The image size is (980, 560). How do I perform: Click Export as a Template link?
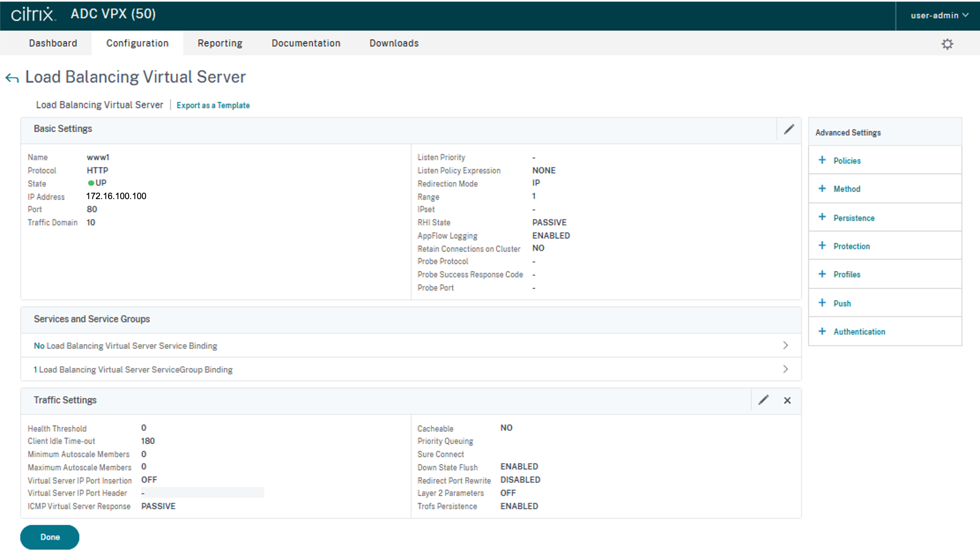click(x=213, y=105)
